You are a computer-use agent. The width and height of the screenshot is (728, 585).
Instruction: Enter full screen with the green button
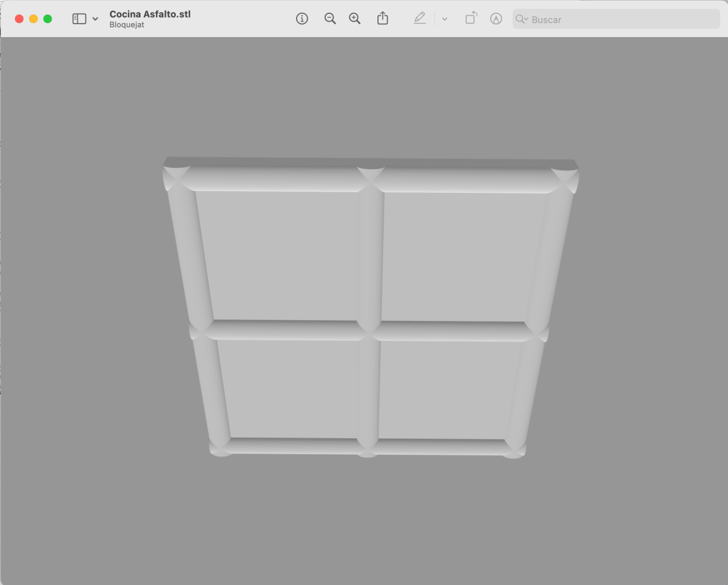click(x=47, y=19)
